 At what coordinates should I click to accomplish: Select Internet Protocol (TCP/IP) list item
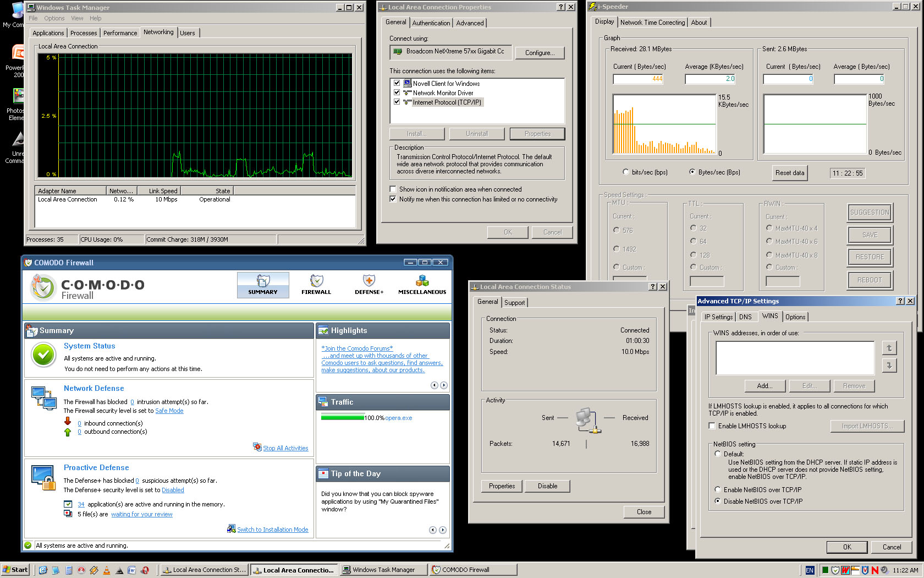pos(447,102)
